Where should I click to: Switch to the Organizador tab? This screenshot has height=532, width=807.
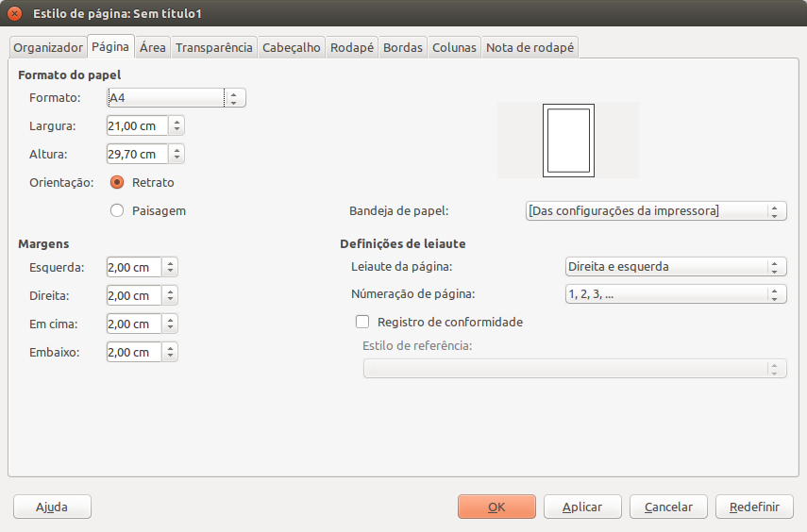(x=48, y=47)
